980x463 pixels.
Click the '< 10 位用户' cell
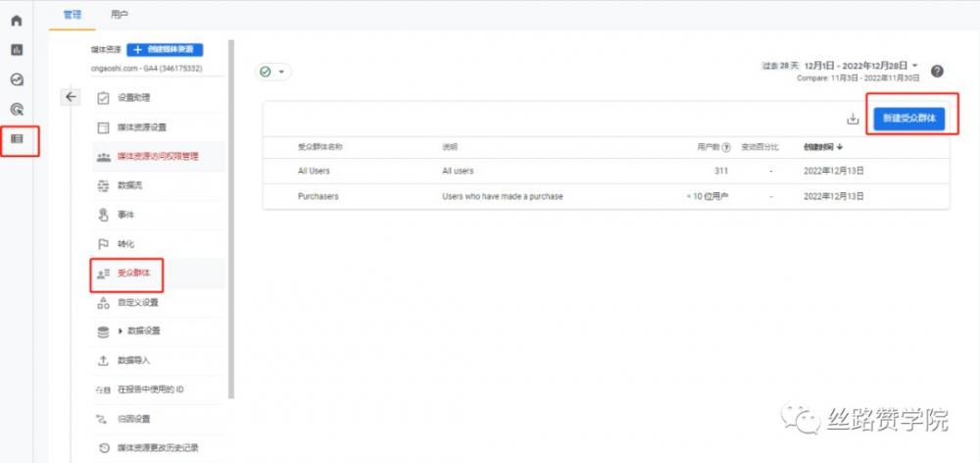[707, 196]
